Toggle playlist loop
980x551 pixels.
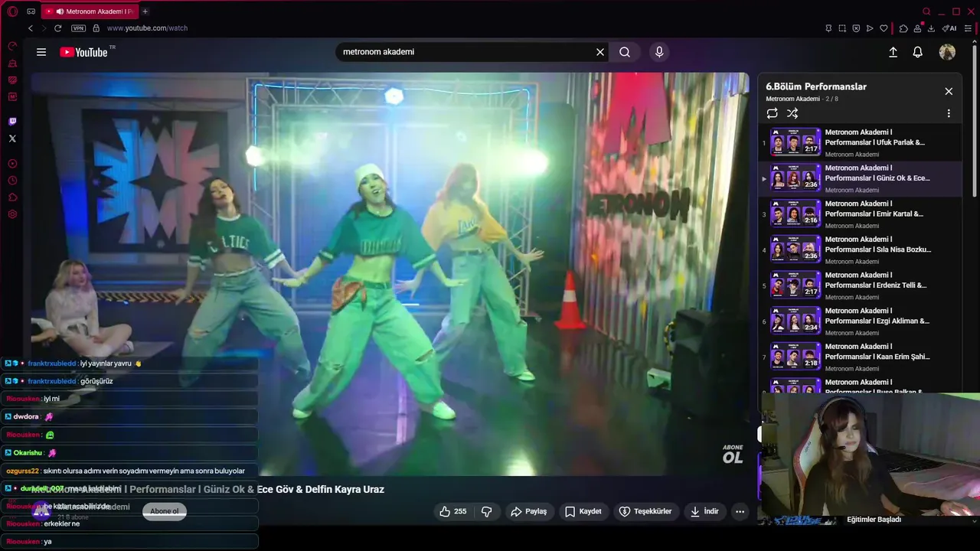[772, 113]
